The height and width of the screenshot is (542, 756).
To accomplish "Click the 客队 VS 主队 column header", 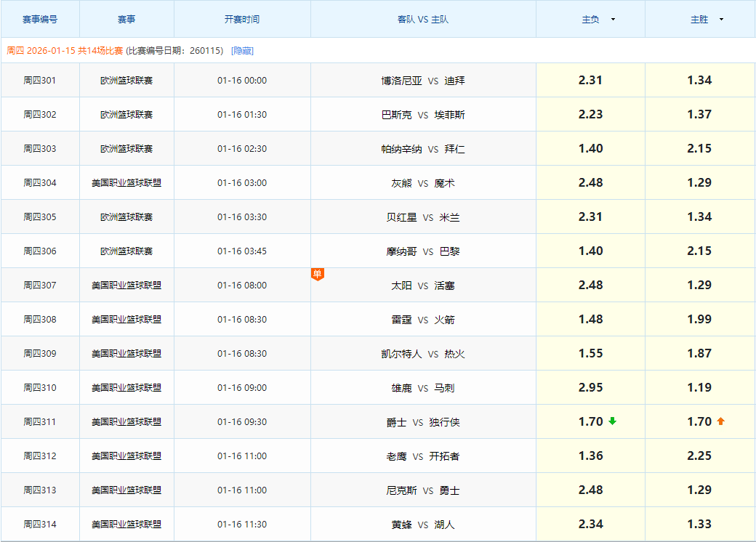I will pos(423,20).
